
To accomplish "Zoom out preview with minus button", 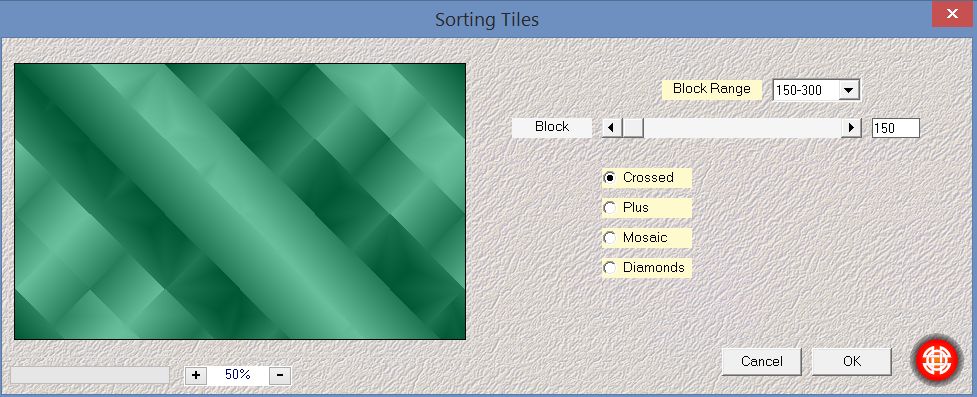I will click(x=280, y=375).
